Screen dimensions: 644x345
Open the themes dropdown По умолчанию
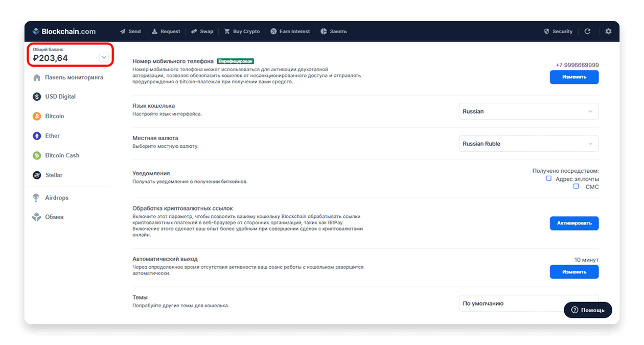pos(528,303)
